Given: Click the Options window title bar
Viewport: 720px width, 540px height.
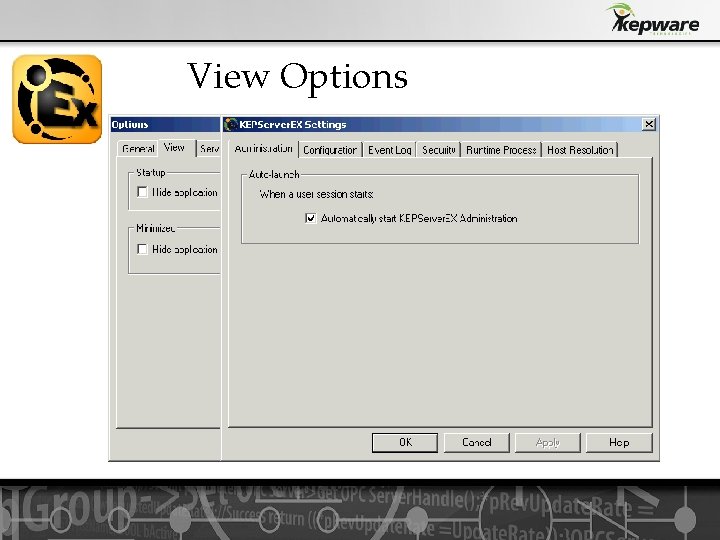Looking at the screenshot, I should pos(165,124).
